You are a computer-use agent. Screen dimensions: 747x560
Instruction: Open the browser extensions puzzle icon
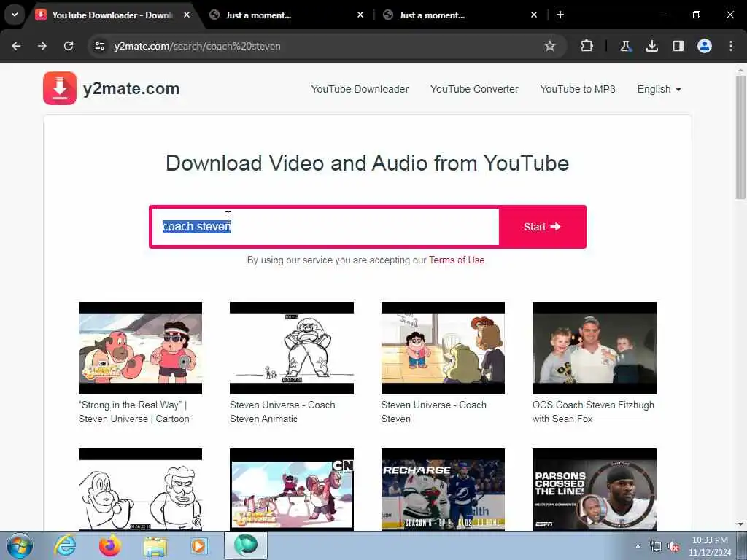(587, 46)
